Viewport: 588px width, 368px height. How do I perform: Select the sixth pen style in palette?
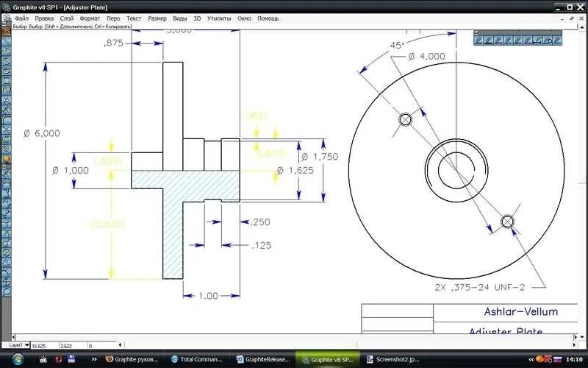(x=527, y=40)
